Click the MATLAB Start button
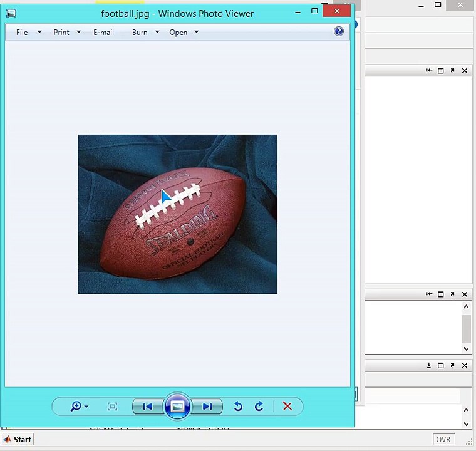Screen dimensions: 476x451 (18, 440)
